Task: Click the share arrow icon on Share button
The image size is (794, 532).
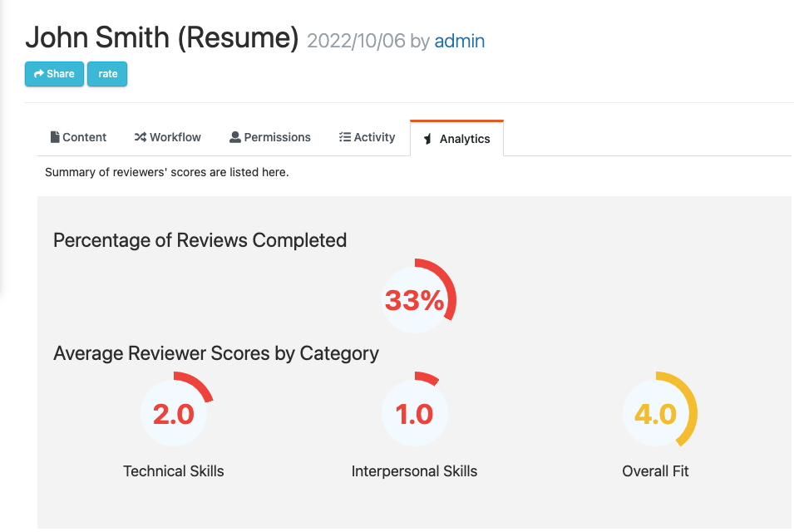Action: click(x=37, y=73)
